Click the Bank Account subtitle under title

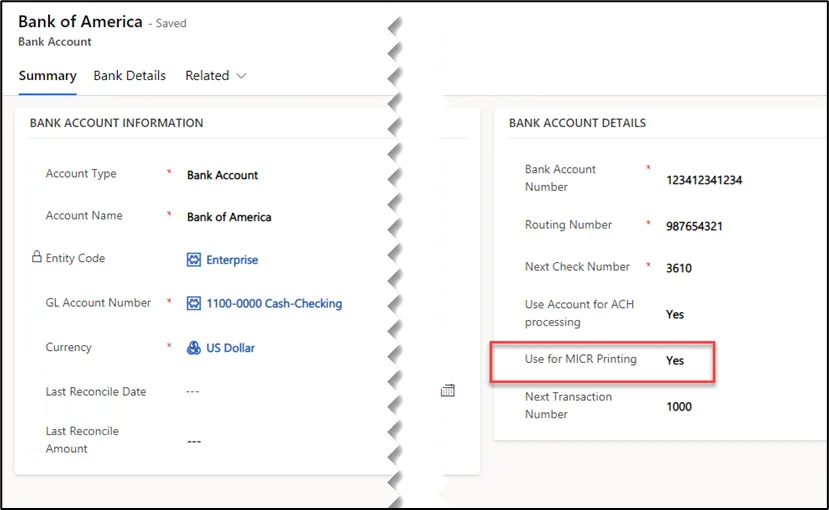click(x=54, y=42)
